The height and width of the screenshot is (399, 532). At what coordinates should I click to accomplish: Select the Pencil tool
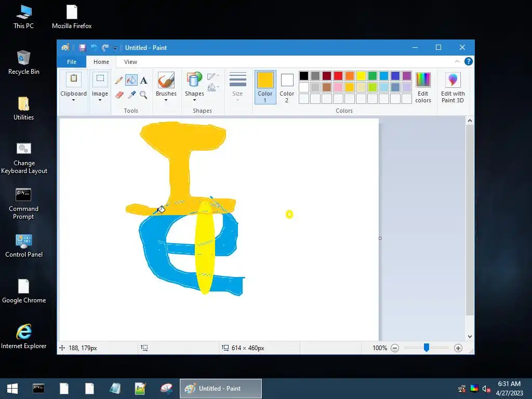click(119, 81)
